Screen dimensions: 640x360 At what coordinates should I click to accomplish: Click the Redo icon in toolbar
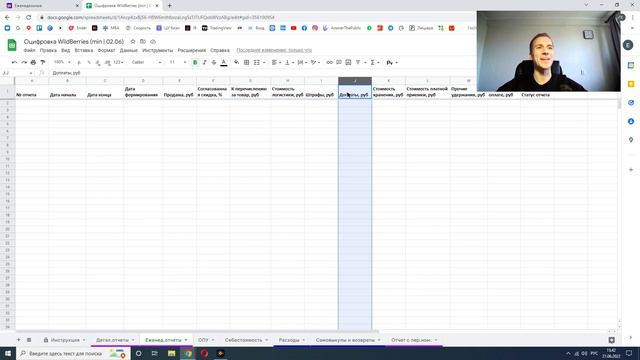coord(24,62)
